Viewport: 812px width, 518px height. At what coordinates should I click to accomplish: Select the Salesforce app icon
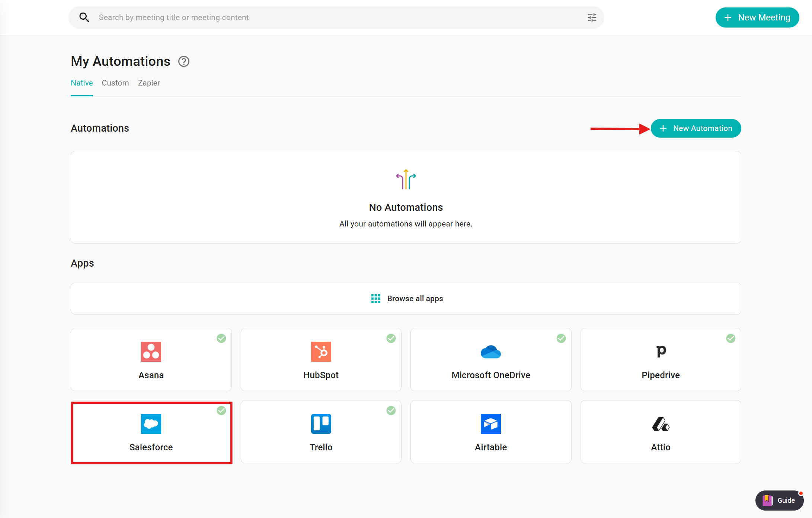coord(151,424)
